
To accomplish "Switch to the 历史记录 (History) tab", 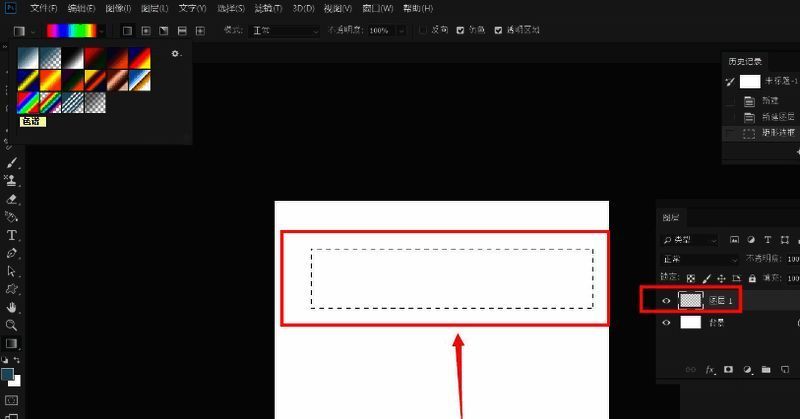I will pyautogui.click(x=745, y=61).
